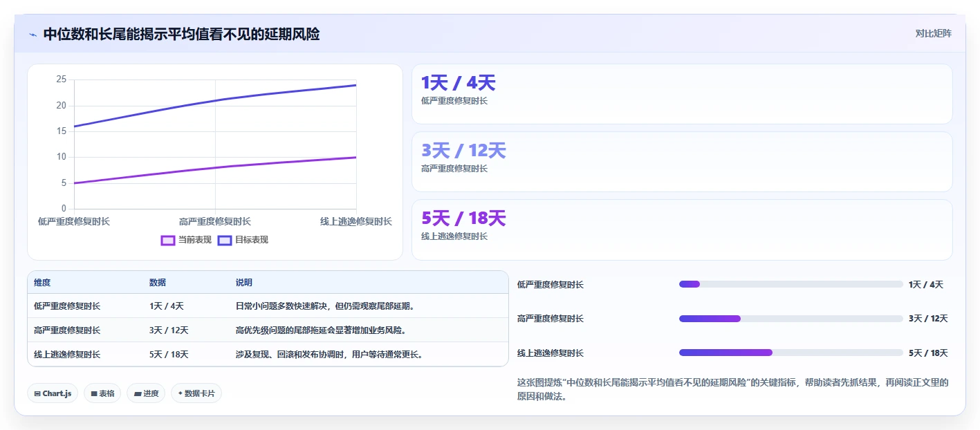The height and width of the screenshot is (430, 980).
Task: Select the 进度 tag
Action: 146,393
